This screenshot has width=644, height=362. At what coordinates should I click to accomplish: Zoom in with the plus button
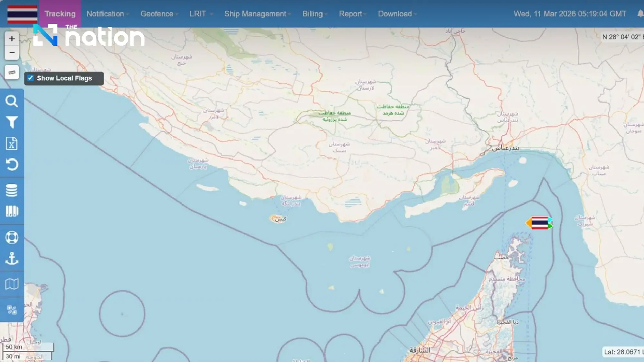pyautogui.click(x=12, y=38)
